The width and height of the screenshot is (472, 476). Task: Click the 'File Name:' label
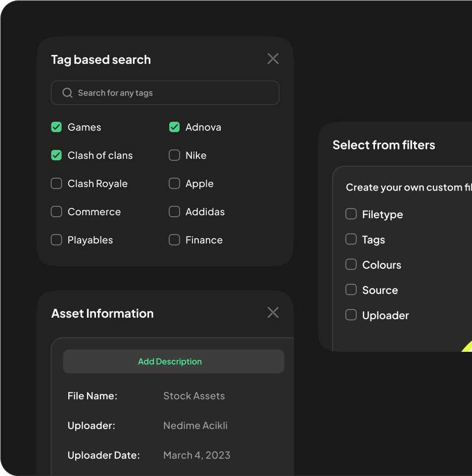pyautogui.click(x=93, y=396)
